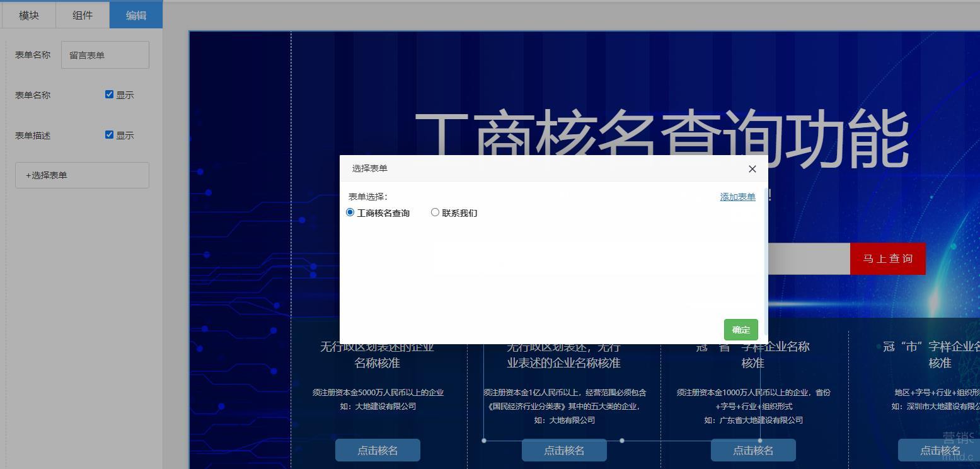
Task: Toggle 显示 checkbox beside 表单名称
Action: tap(109, 95)
